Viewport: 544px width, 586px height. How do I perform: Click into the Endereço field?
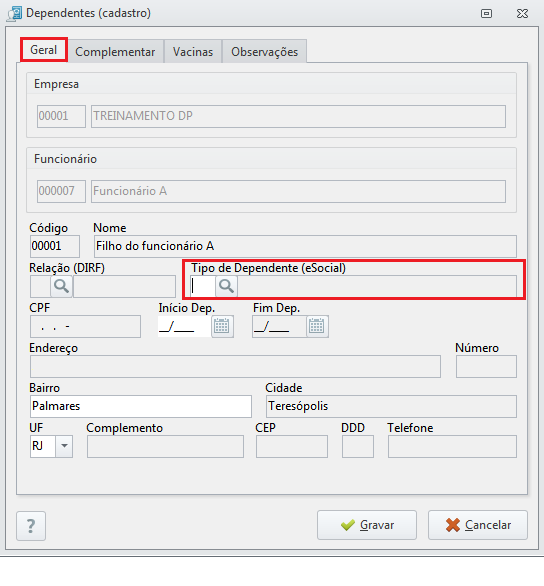click(235, 366)
